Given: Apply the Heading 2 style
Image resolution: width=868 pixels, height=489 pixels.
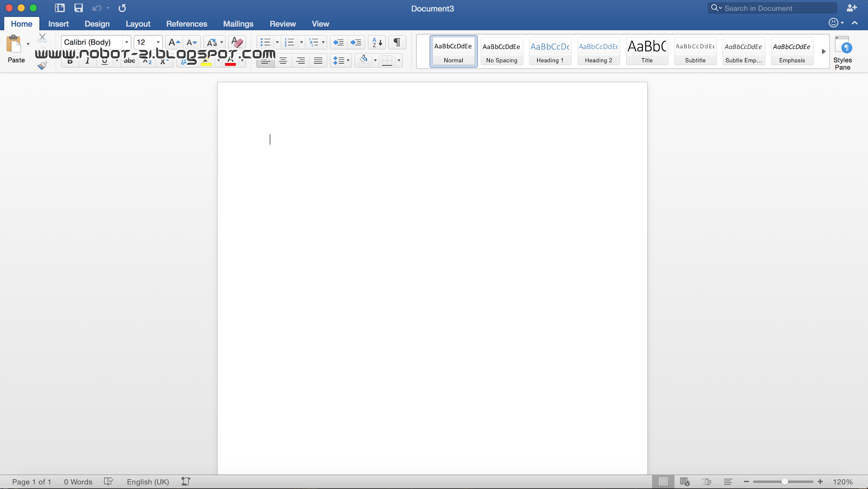Looking at the screenshot, I should tap(598, 52).
